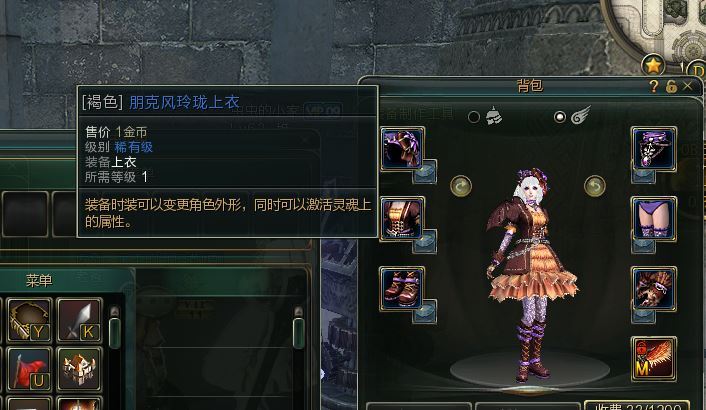
Task: Select the armor equipment view radio button
Action: click(x=474, y=117)
